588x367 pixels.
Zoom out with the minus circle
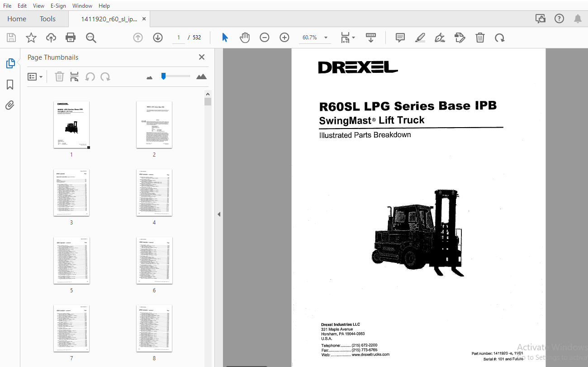tap(265, 38)
